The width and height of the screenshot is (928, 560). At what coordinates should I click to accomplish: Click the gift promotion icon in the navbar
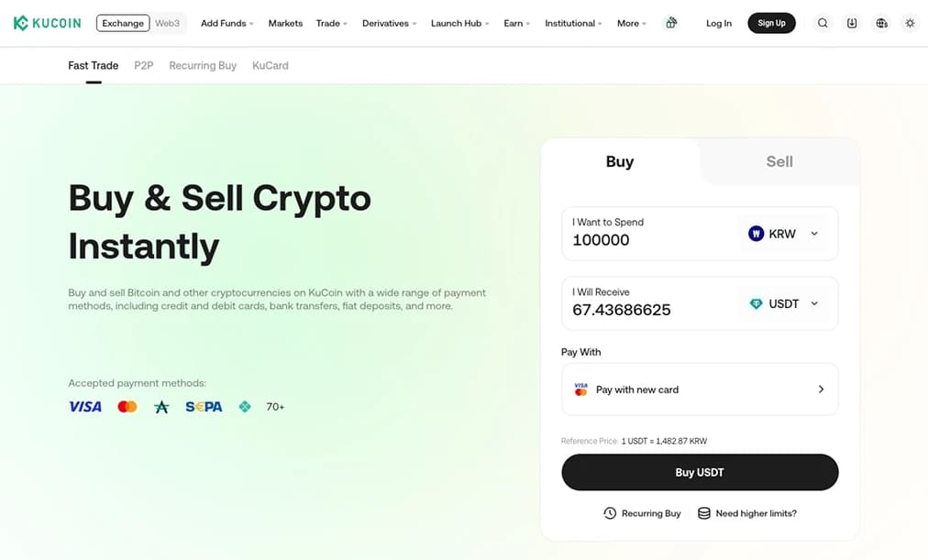pos(670,23)
